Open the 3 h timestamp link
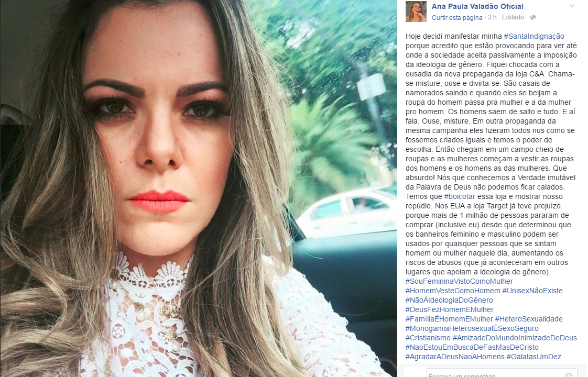This screenshot has width=588, height=377. (492, 17)
